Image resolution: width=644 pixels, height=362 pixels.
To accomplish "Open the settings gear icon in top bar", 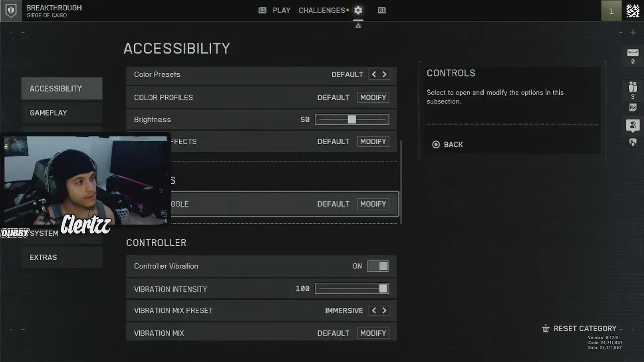I will click(x=358, y=10).
